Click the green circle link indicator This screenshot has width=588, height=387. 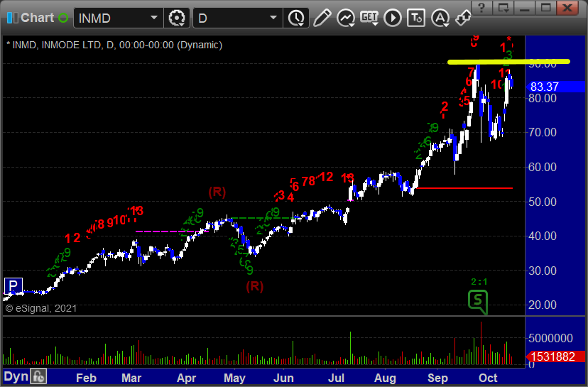click(x=63, y=18)
